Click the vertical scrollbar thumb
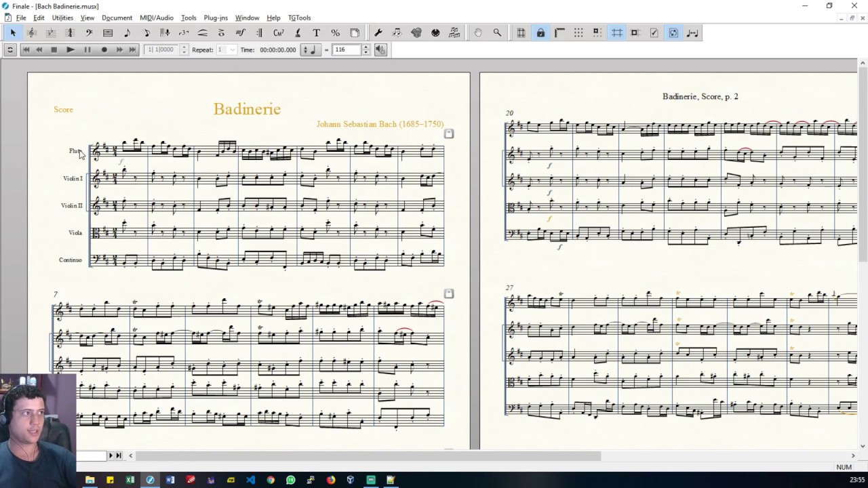This screenshot has width=868, height=488. 863,165
